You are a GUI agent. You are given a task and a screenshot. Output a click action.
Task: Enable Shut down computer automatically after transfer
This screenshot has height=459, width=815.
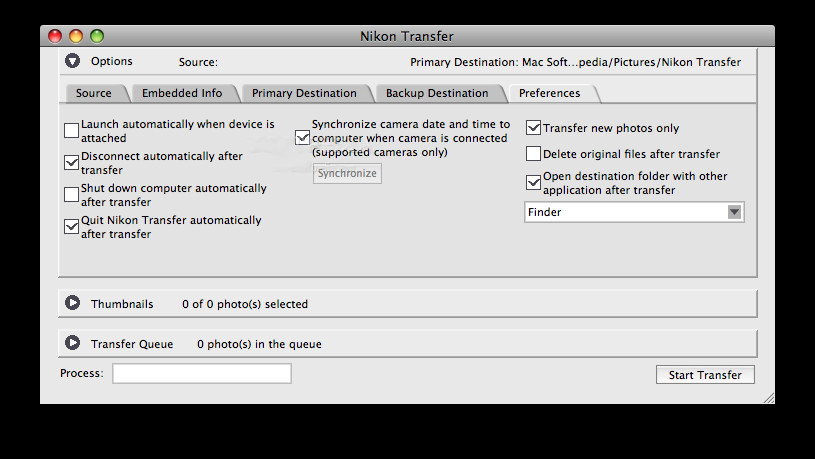(71, 194)
